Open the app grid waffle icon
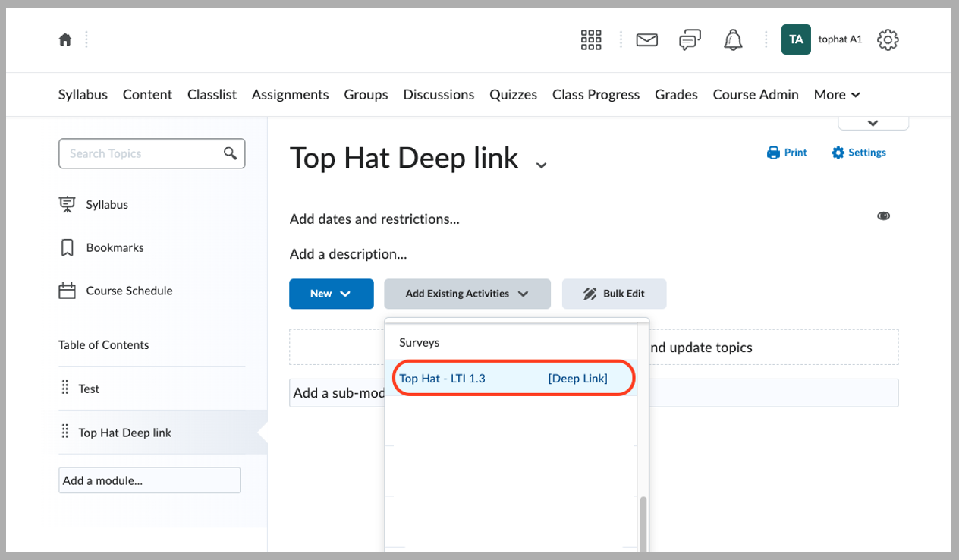Screen dimensions: 959x560 tap(590, 39)
